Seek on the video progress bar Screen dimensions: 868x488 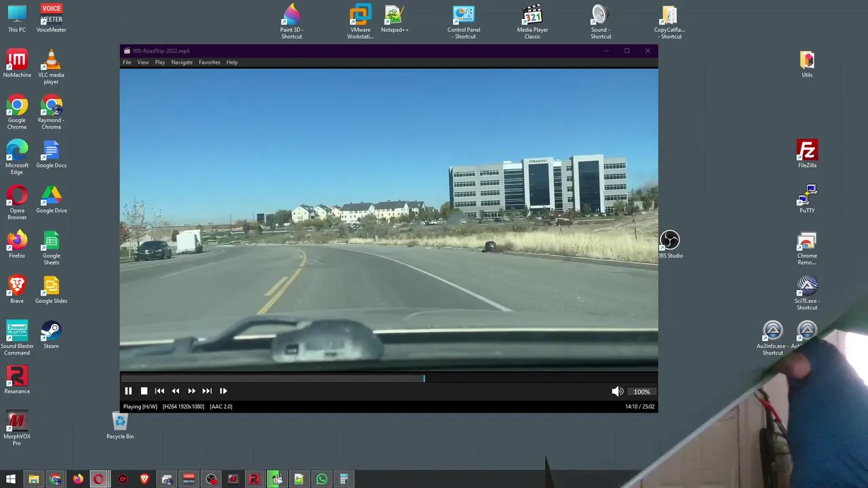(389, 379)
